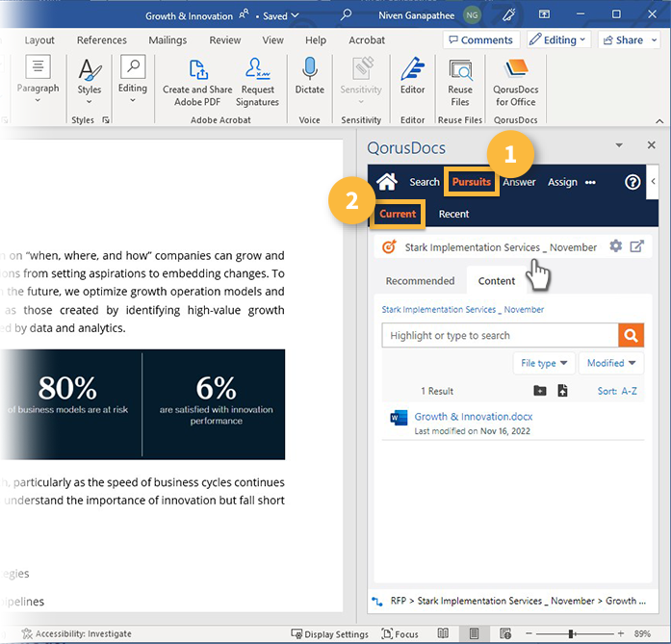Viewport: 671px width, 644px height.
Task: Open Growth & Innovation.docx link
Action: 474,417
